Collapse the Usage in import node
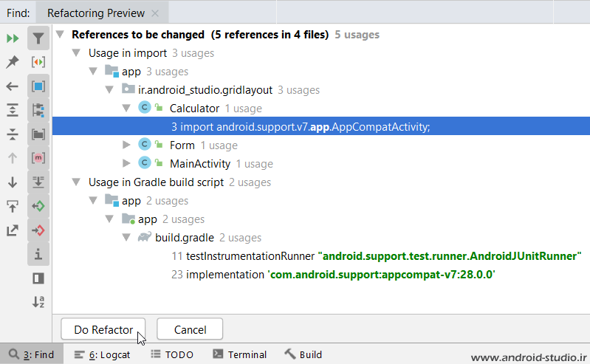This screenshot has height=364, width=590. coord(76,52)
